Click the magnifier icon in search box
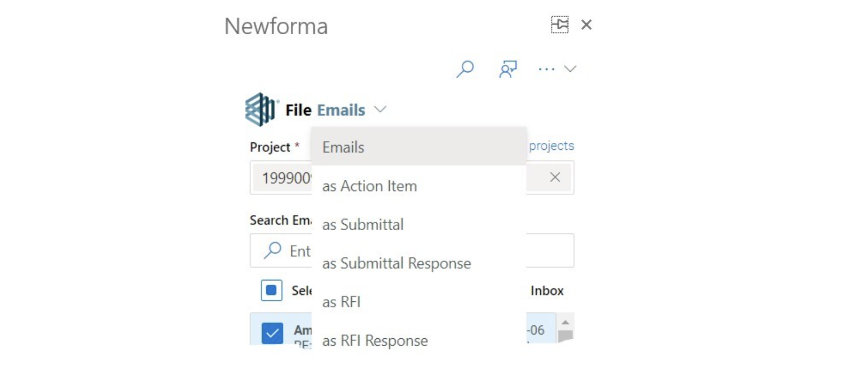This screenshot has height=365, width=868. pyautogui.click(x=273, y=250)
